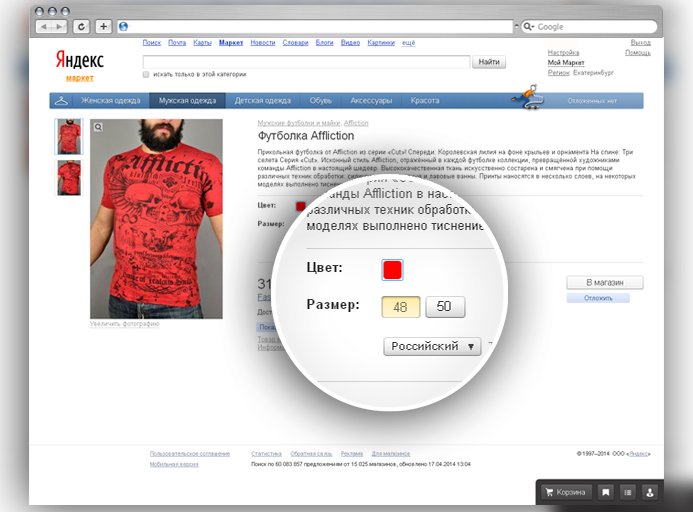Open the Поиск top link

[x=152, y=42]
